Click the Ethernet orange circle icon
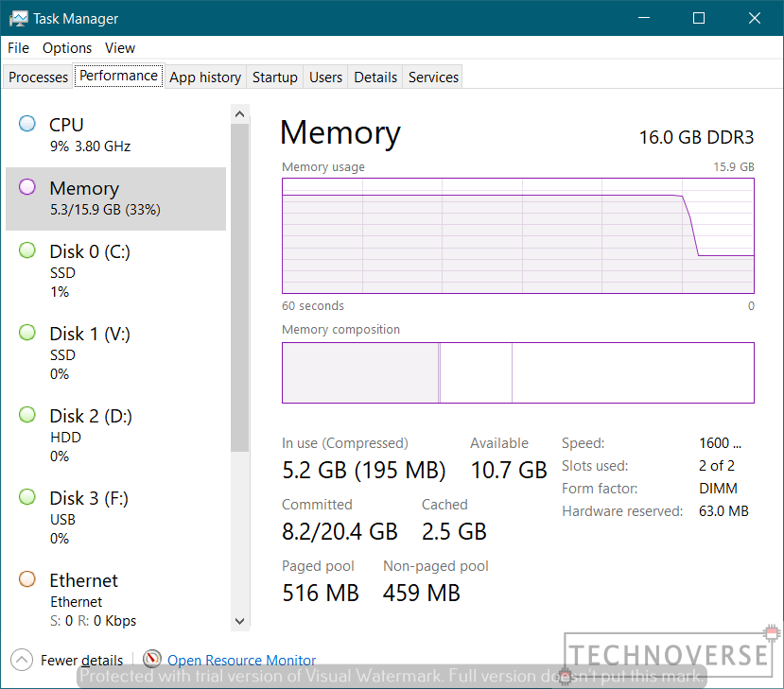This screenshot has width=784, height=689. click(x=27, y=579)
